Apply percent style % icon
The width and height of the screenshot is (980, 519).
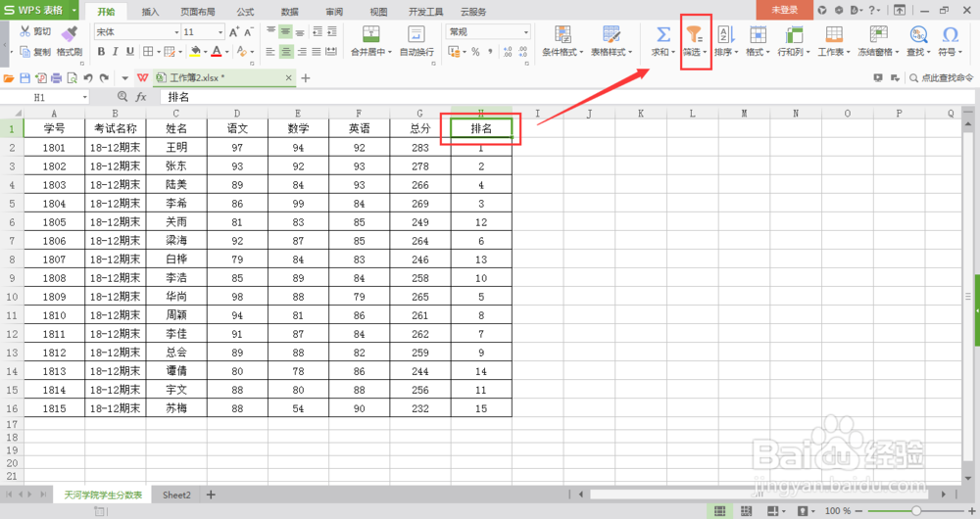[475, 52]
